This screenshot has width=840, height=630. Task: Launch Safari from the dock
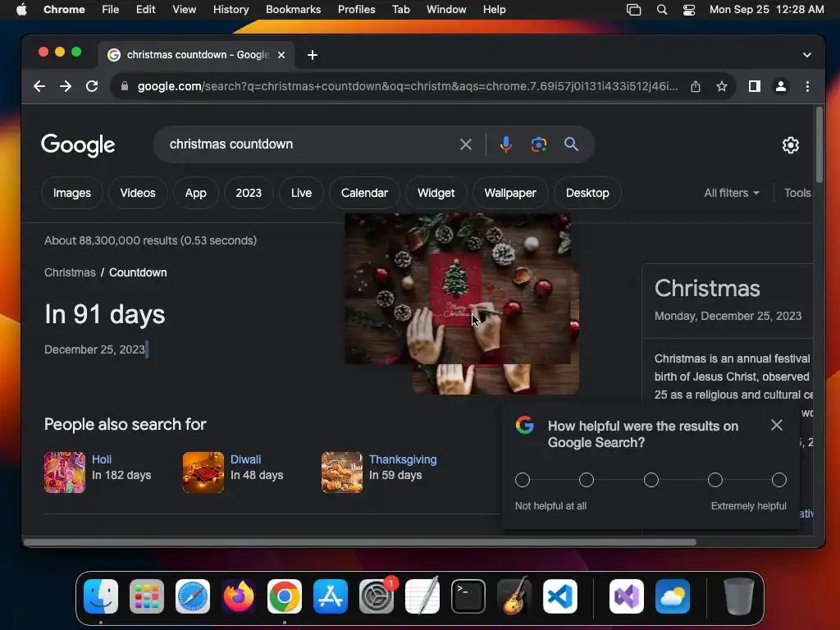click(193, 596)
